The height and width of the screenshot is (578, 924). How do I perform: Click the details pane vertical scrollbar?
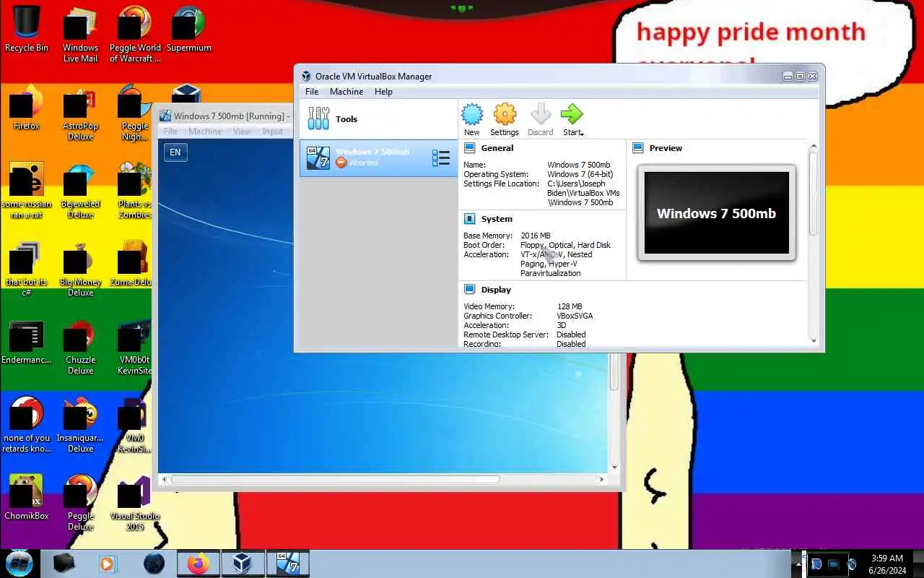[814, 193]
